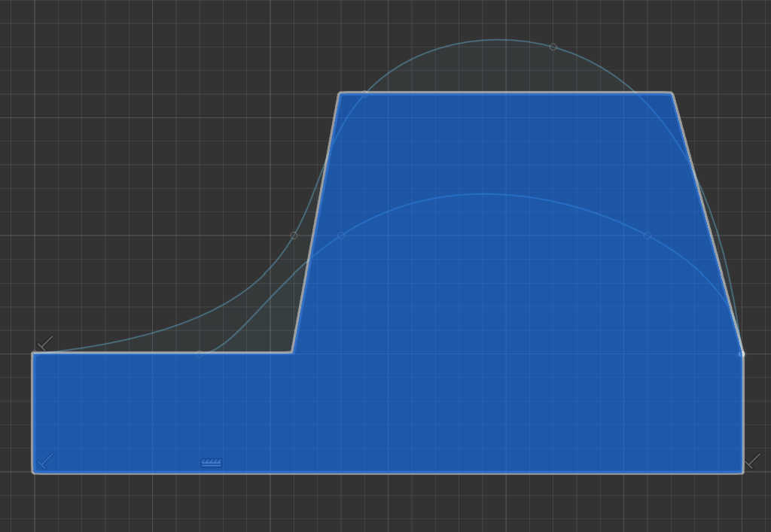Click the vertex where right slant meets vertical edge
The height and width of the screenshot is (532, 771).
742,353
